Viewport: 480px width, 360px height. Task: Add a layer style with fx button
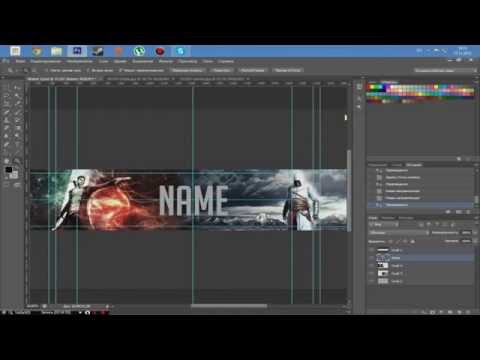pyautogui.click(x=424, y=312)
